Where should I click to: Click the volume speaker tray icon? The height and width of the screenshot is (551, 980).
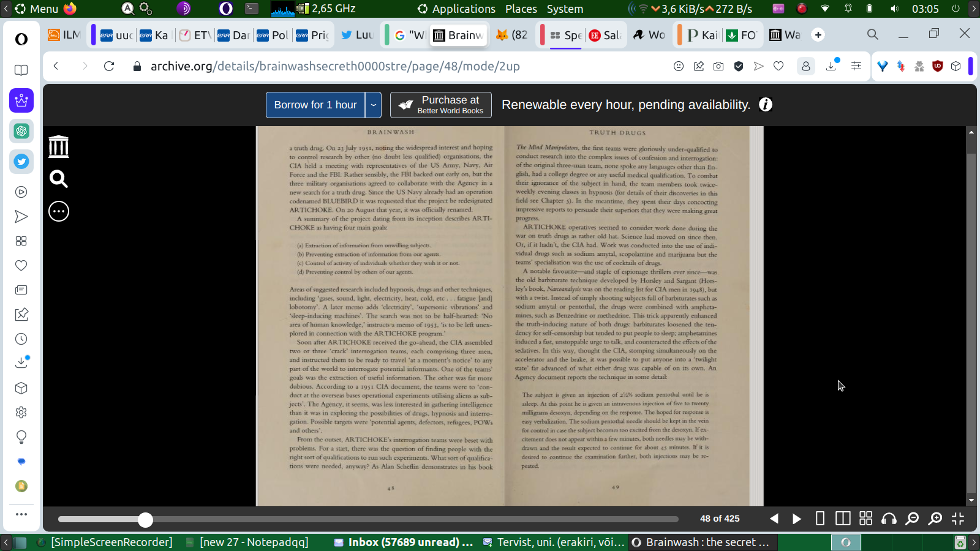pyautogui.click(x=894, y=9)
